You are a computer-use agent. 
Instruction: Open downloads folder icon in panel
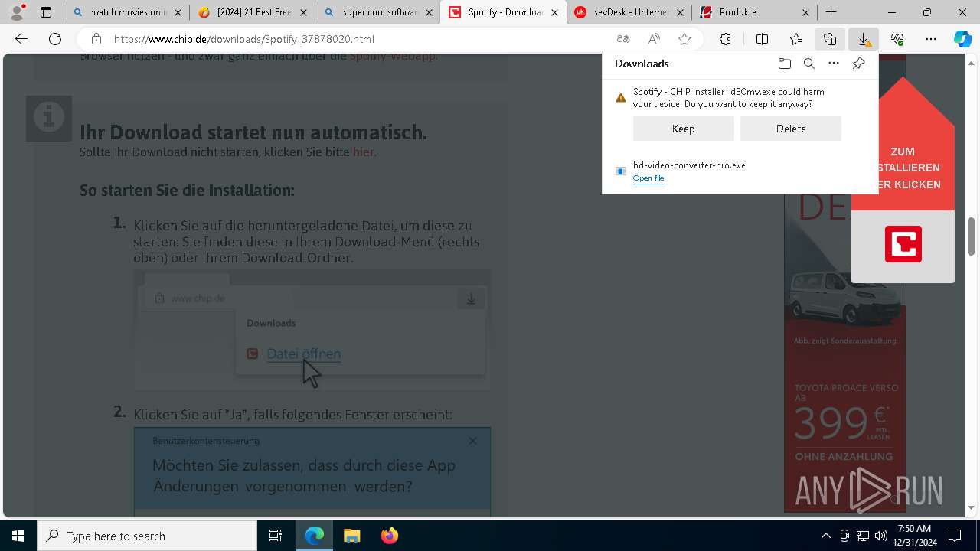(x=784, y=64)
